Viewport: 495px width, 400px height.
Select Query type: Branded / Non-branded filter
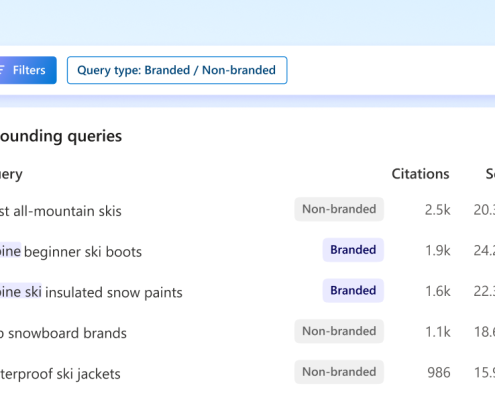pos(177,70)
